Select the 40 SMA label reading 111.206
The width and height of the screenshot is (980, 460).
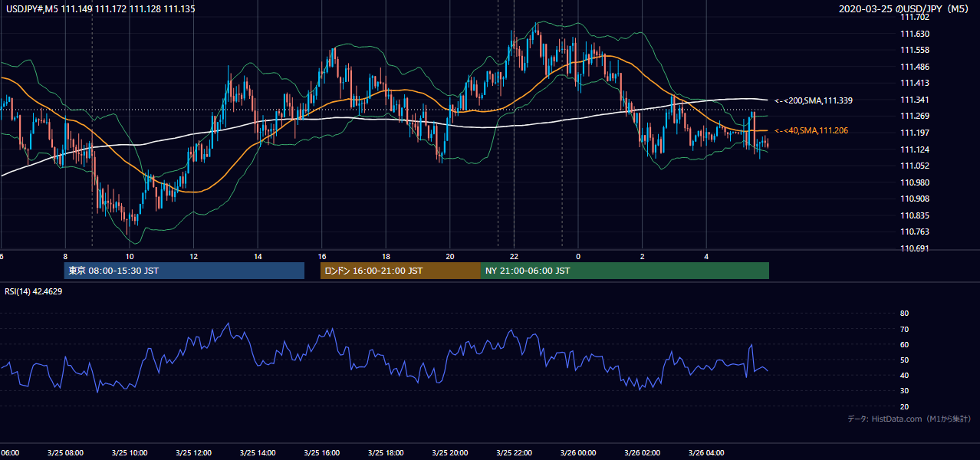point(811,131)
